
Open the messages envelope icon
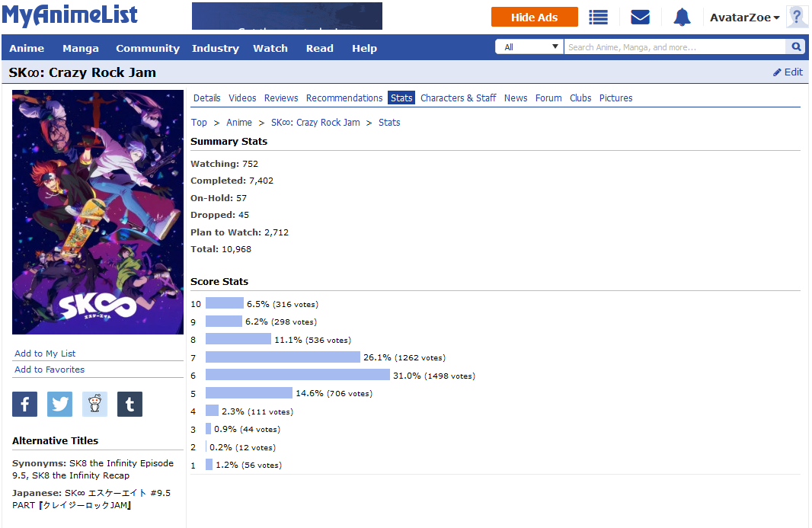point(640,18)
